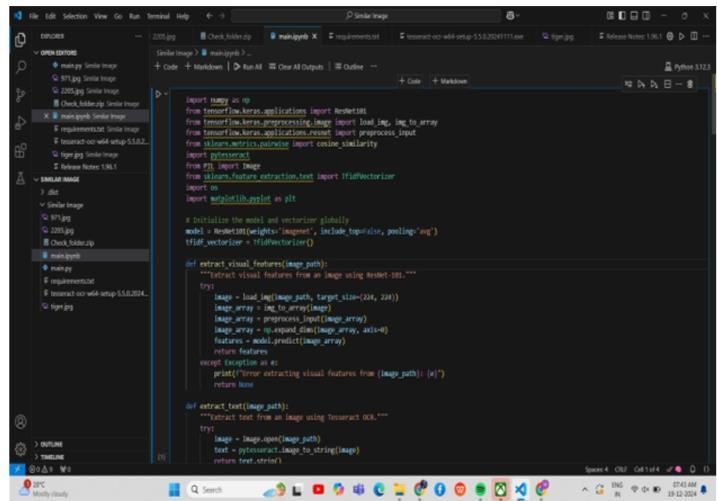
Task: Click the gear icon in the editor tab bar
Action: 670,36
